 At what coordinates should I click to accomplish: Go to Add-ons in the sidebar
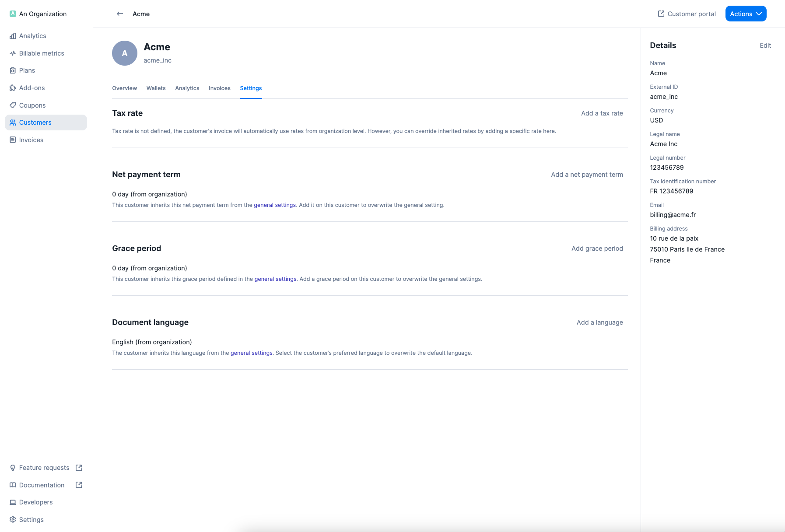46,88
